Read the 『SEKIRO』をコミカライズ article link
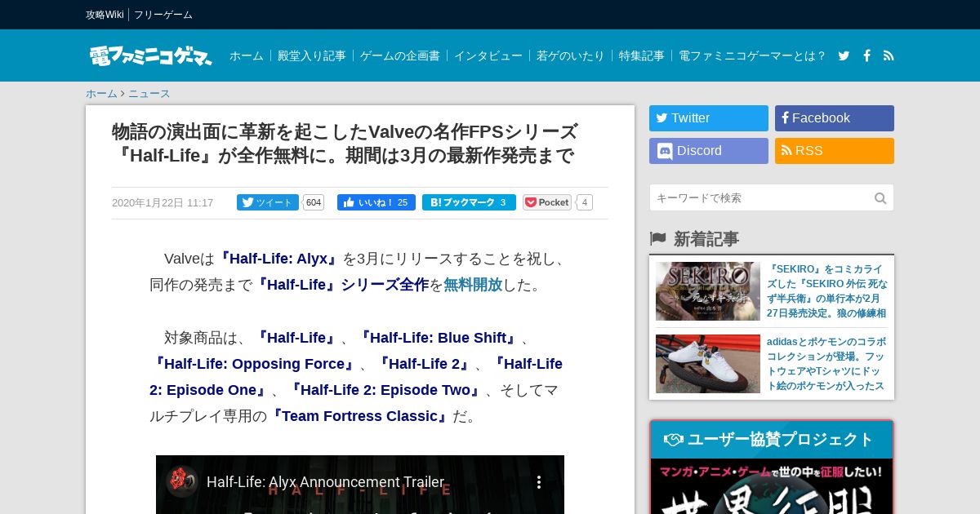 pyautogui.click(x=827, y=290)
